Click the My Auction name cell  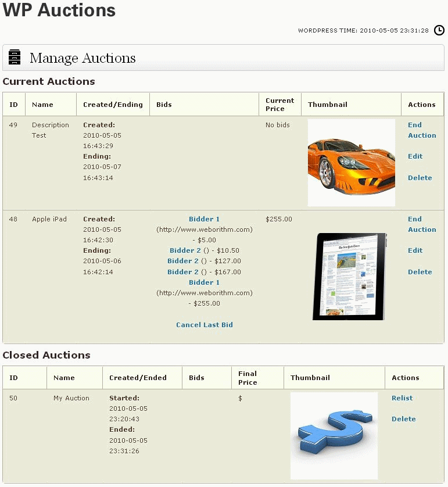point(71,398)
